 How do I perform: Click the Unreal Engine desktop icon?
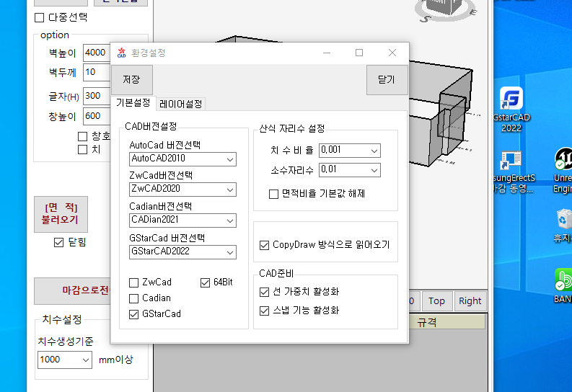tap(563, 160)
